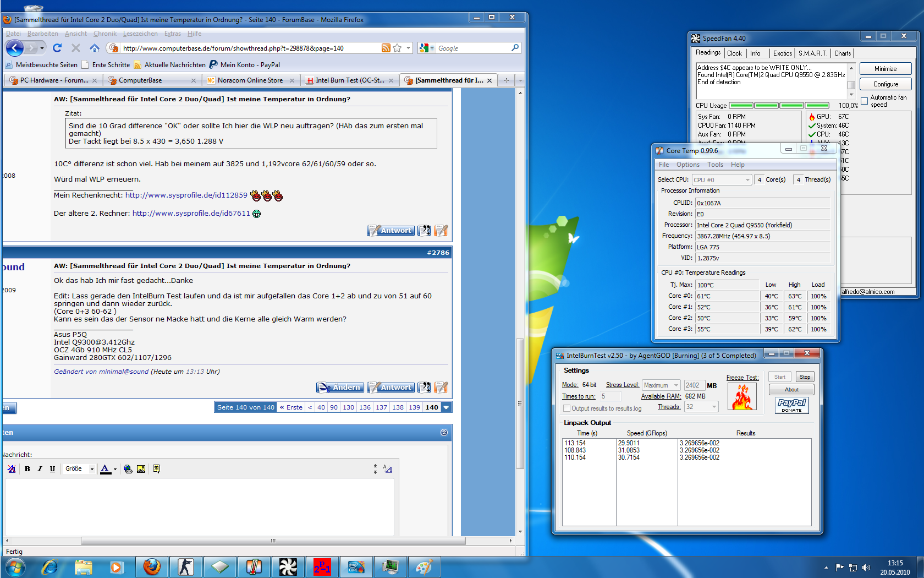
Task: Wrap quote tags icon in editor
Action: click(156, 469)
